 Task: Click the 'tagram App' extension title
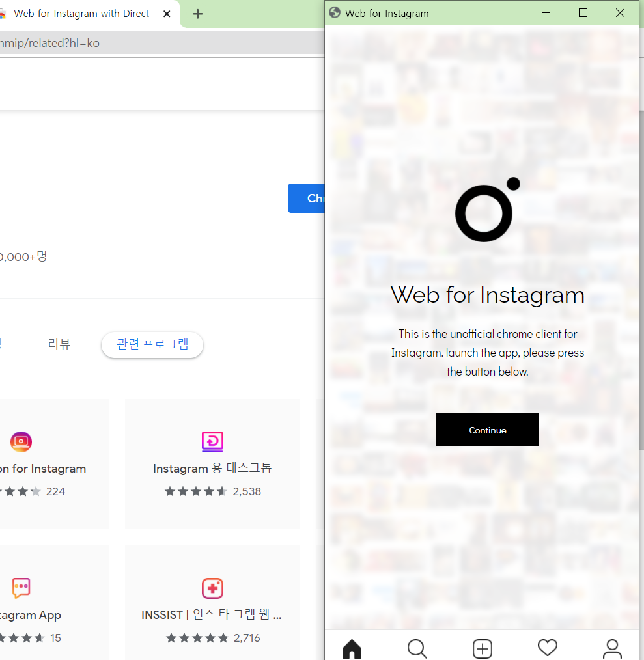coord(31,615)
